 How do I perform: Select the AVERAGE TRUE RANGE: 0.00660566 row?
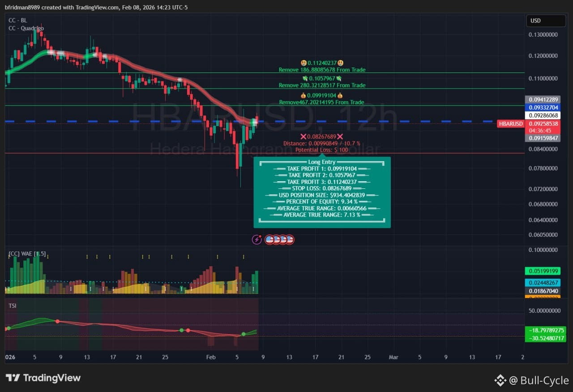322,209
